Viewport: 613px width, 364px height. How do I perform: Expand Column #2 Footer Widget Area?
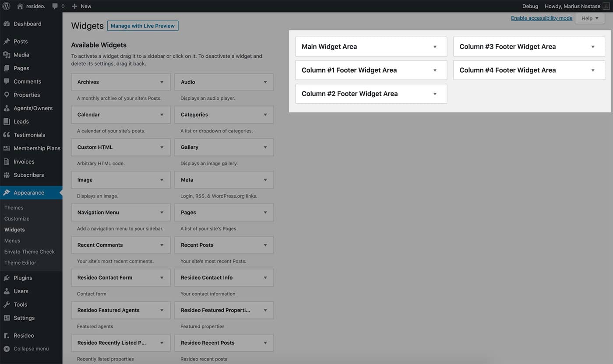click(434, 94)
